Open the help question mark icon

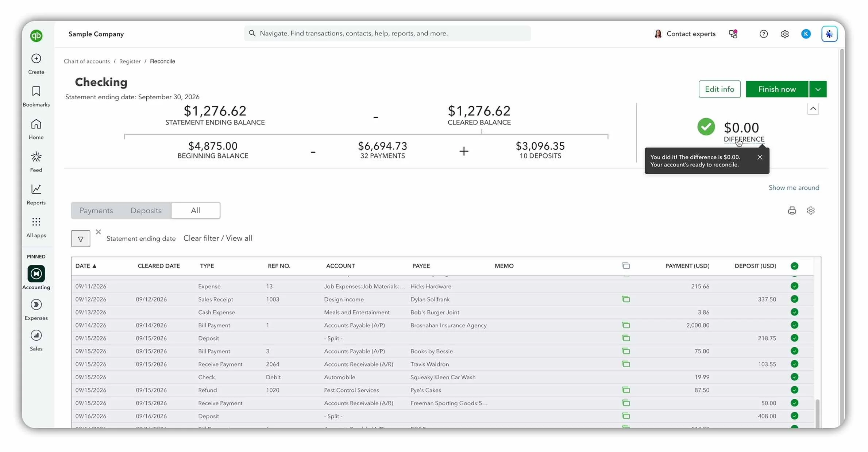coord(763,34)
